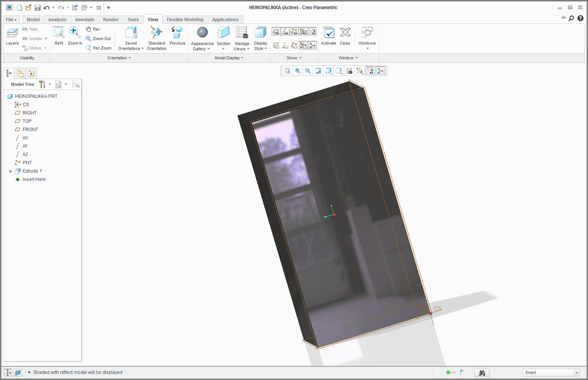This screenshot has height=380, width=588.
Task: Open Folder Browser tab in navigator
Action: (20, 74)
